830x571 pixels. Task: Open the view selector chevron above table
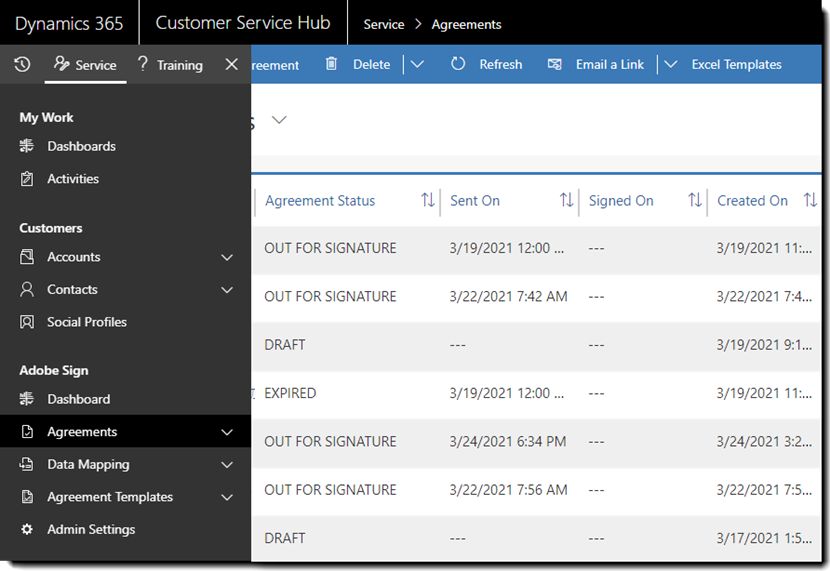pyautogui.click(x=279, y=120)
